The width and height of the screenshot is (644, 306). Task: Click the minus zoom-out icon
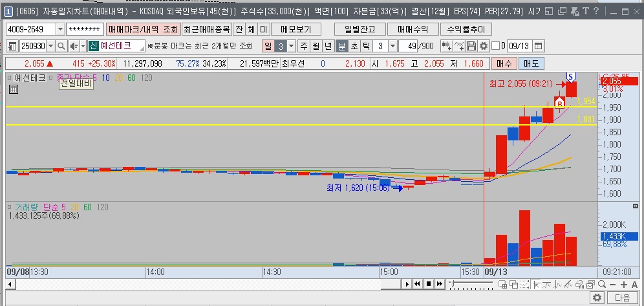[x=612, y=285]
